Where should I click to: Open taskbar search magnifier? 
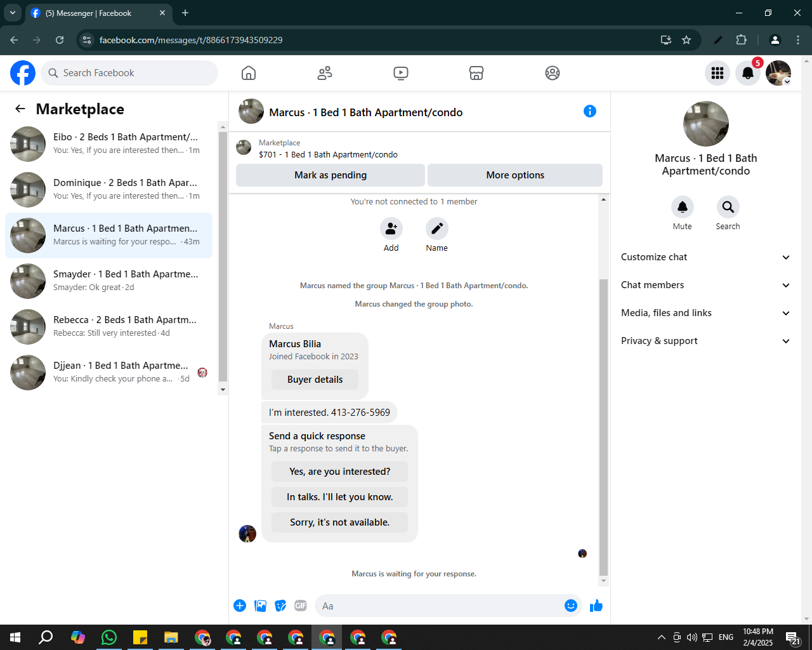pyautogui.click(x=46, y=637)
